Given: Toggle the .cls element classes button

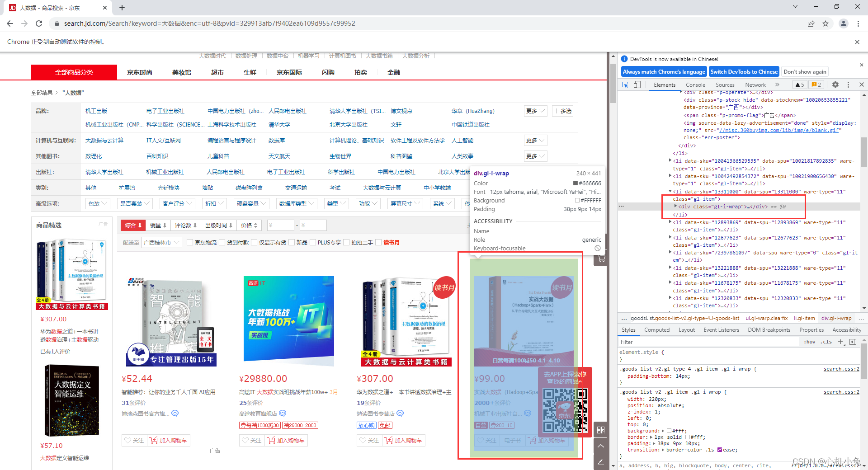Looking at the screenshot, I should (x=827, y=342).
